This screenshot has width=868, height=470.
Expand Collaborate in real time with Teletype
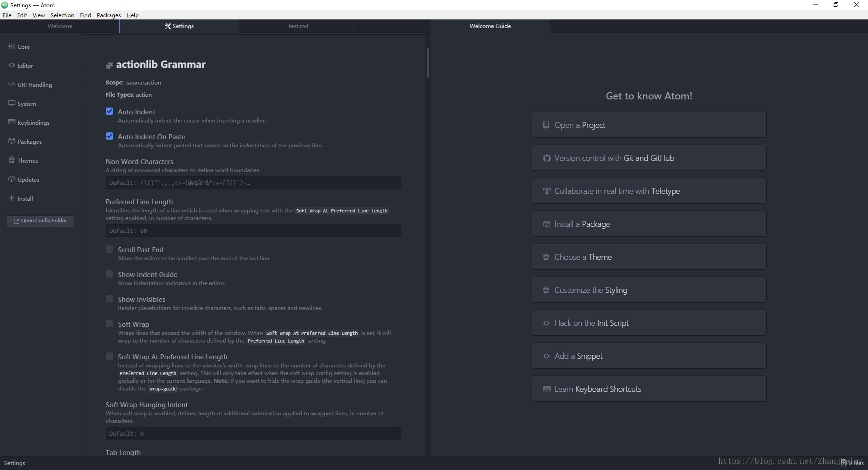point(649,191)
